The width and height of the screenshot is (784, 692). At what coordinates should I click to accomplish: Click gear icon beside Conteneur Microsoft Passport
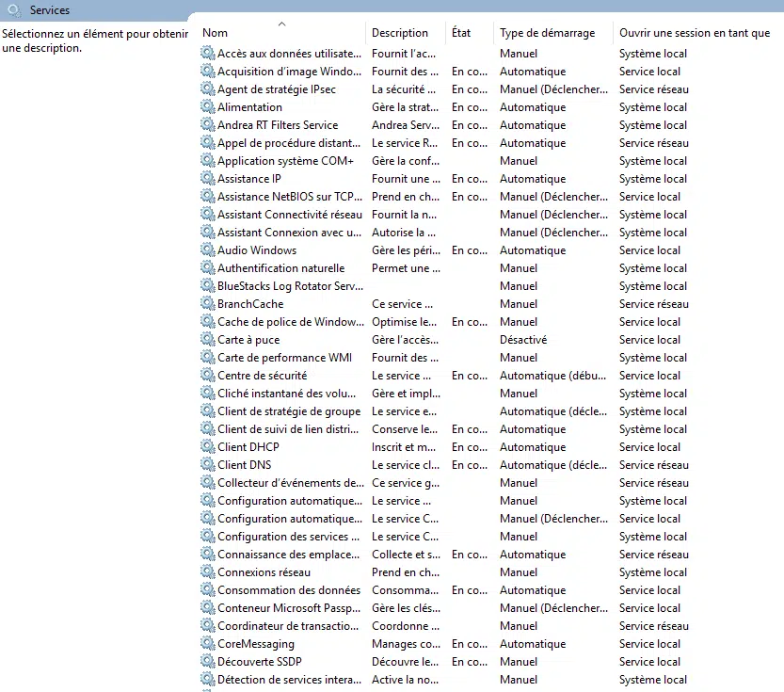click(207, 607)
